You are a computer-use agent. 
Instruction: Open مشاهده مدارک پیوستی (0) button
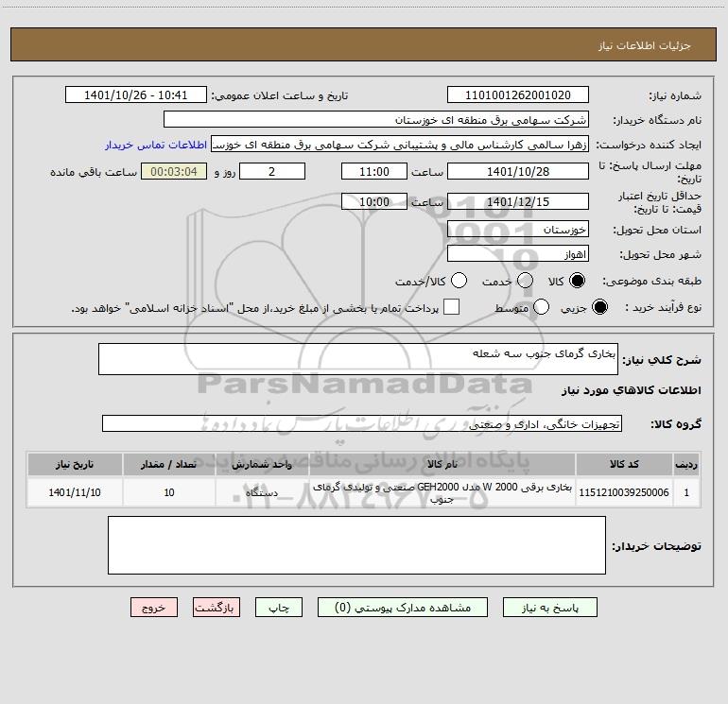pyautogui.click(x=403, y=608)
